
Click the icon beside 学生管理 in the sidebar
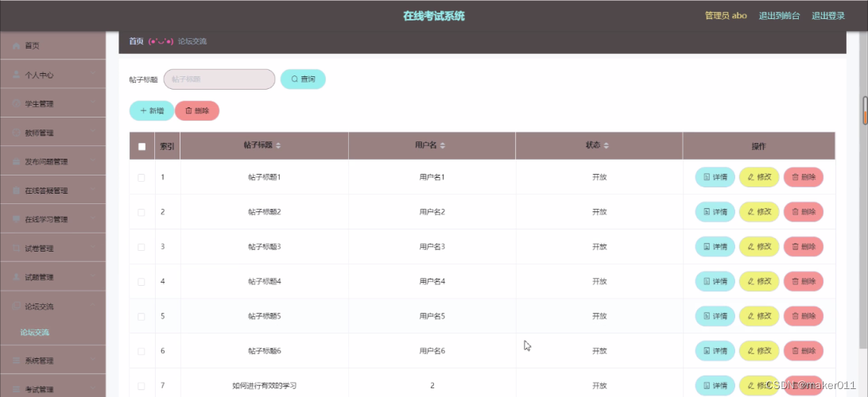(16, 103)
